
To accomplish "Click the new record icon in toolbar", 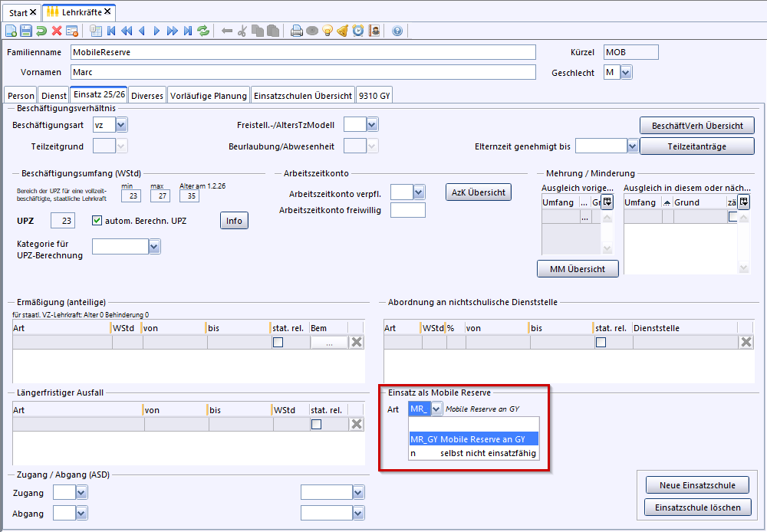I will [11, 31].
